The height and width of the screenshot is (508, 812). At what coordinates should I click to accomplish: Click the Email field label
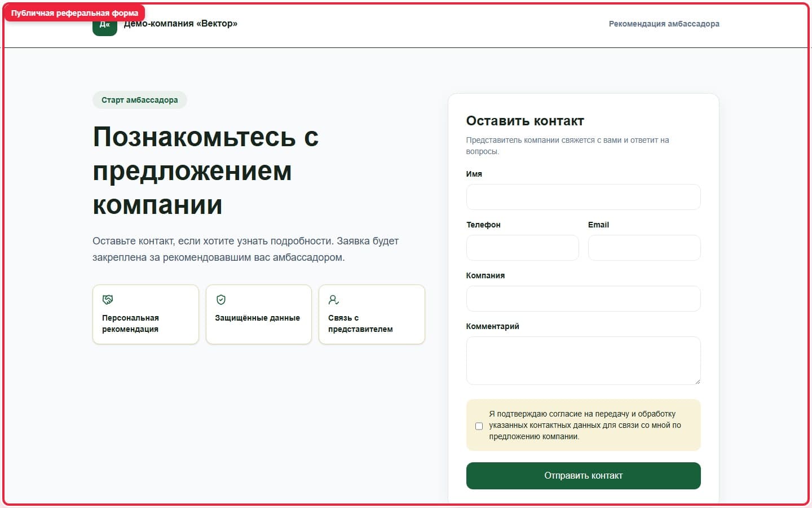(x=598, y=225)
